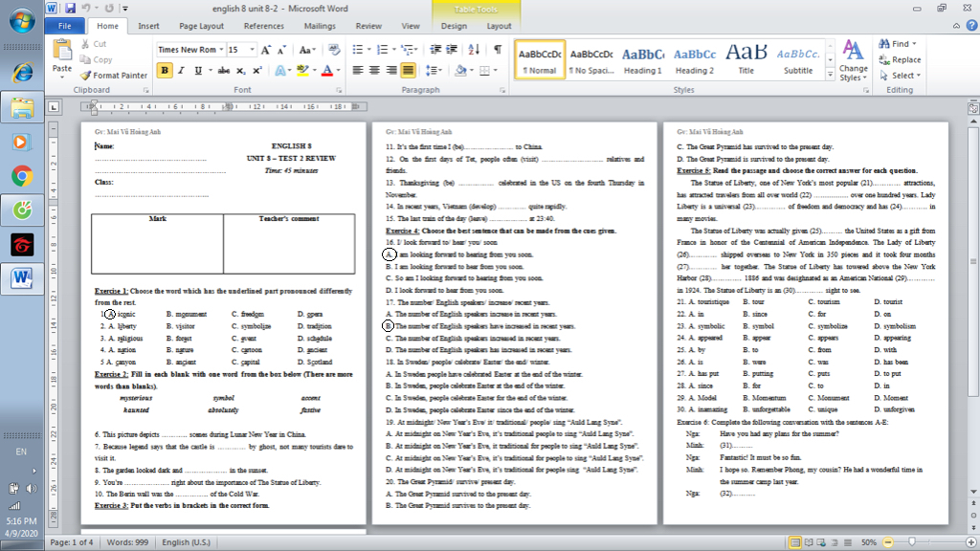Click the Clear Formatting icon
The height and width of the screenshot is (551, 980).
[x=334, y=50]
